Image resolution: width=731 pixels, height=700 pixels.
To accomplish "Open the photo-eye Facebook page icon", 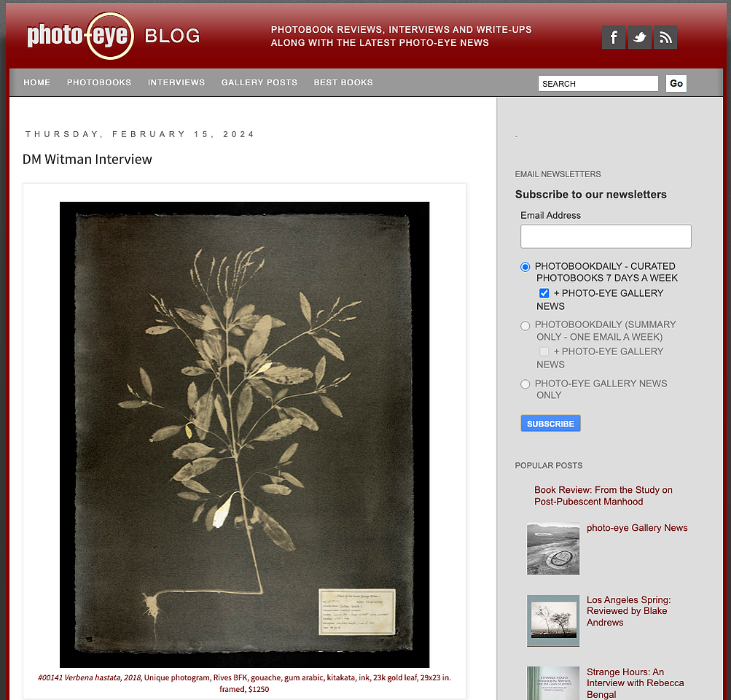I will click(x=614, y=37).
